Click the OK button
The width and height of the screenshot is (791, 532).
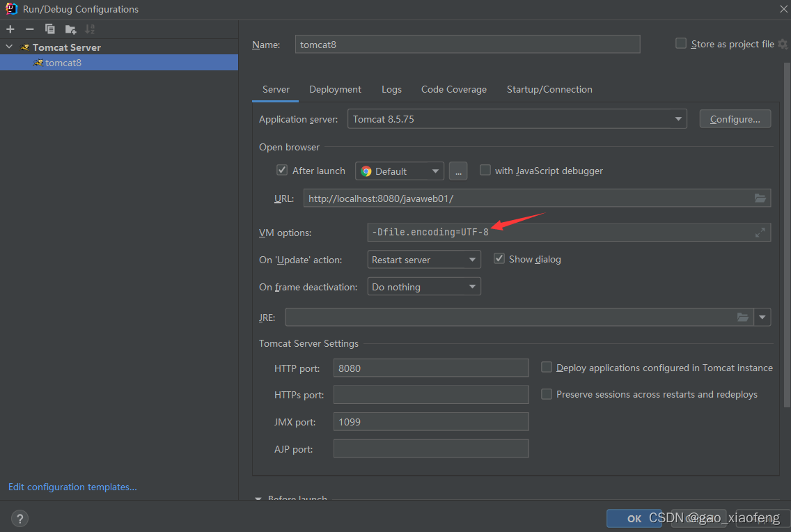pos(634,518)
